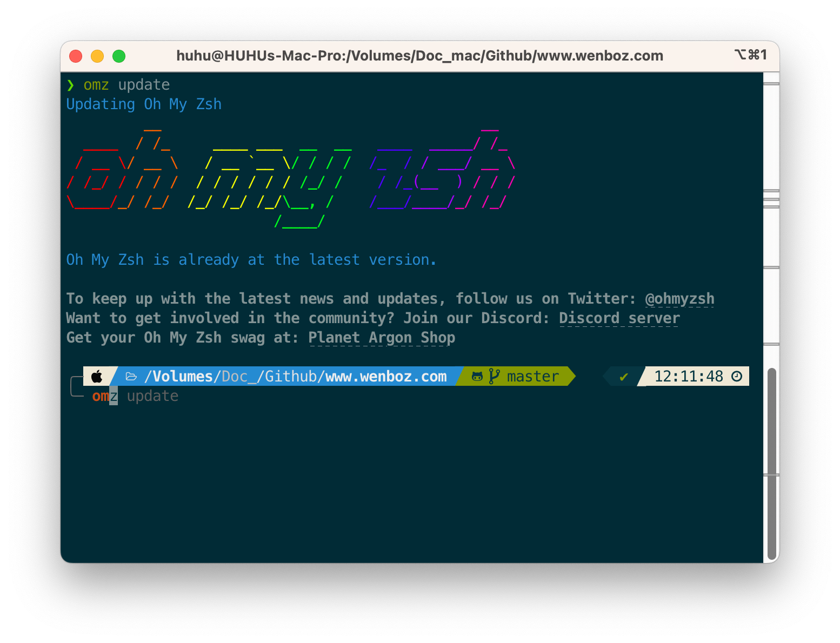Minimize the window with yellow button
840x643 pixels.
pyautogui.click(x=97, y=56)
